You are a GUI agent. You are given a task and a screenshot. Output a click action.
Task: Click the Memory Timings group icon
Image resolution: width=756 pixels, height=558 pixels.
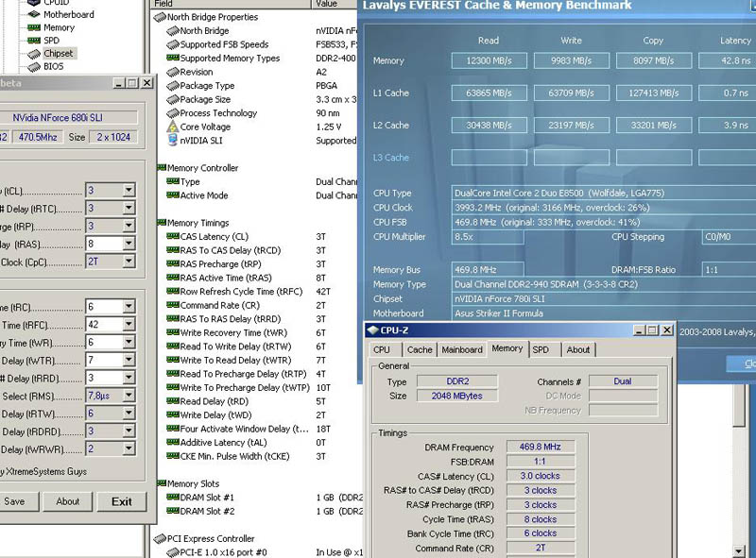click(x=162, y=223)
